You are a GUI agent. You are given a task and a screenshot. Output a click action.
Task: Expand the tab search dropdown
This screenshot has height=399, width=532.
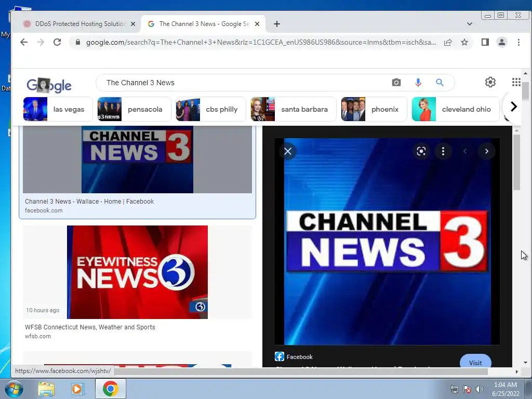[470, 24]
